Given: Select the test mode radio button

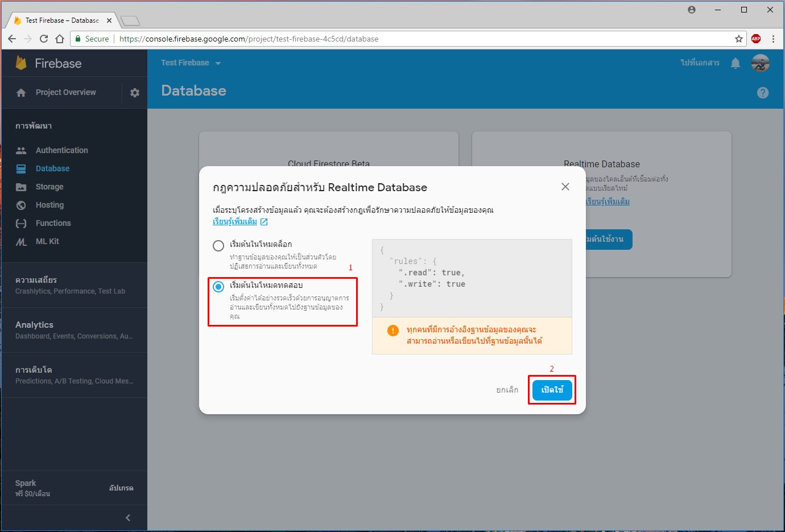Looking at the screenshot, I should [x=218, y=287].
